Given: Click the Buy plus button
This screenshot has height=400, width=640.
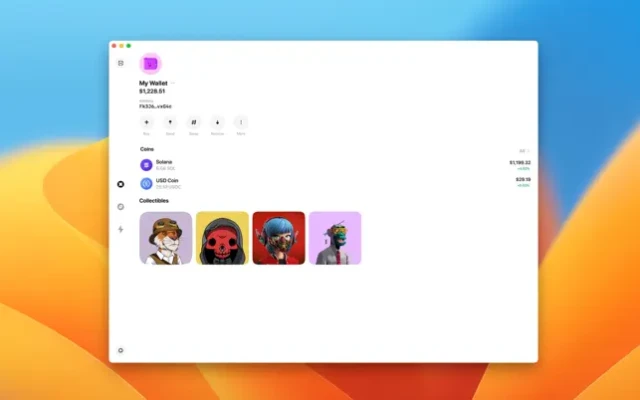Looking at the screenshot, I should click(x=147, y=122).
